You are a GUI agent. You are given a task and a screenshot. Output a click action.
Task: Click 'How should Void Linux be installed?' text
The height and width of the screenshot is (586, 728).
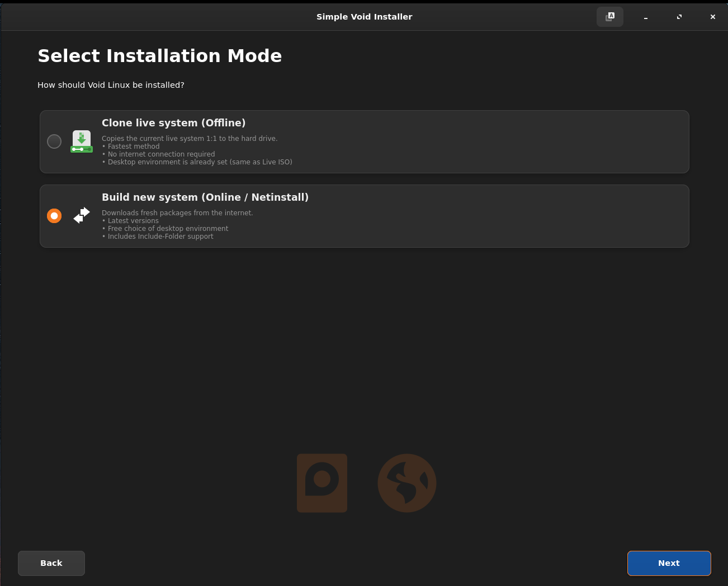pos(111,85)
